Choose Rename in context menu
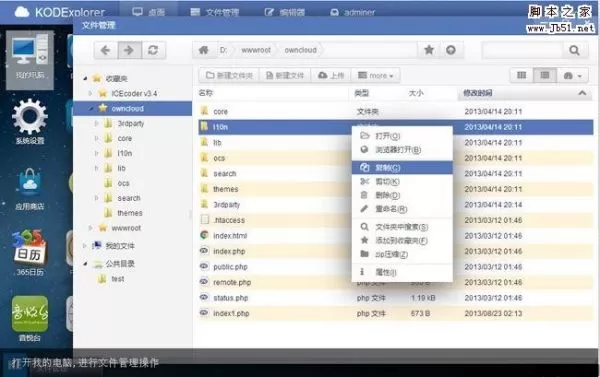Viewport: 600px width, 377px height. pos(402,209)
